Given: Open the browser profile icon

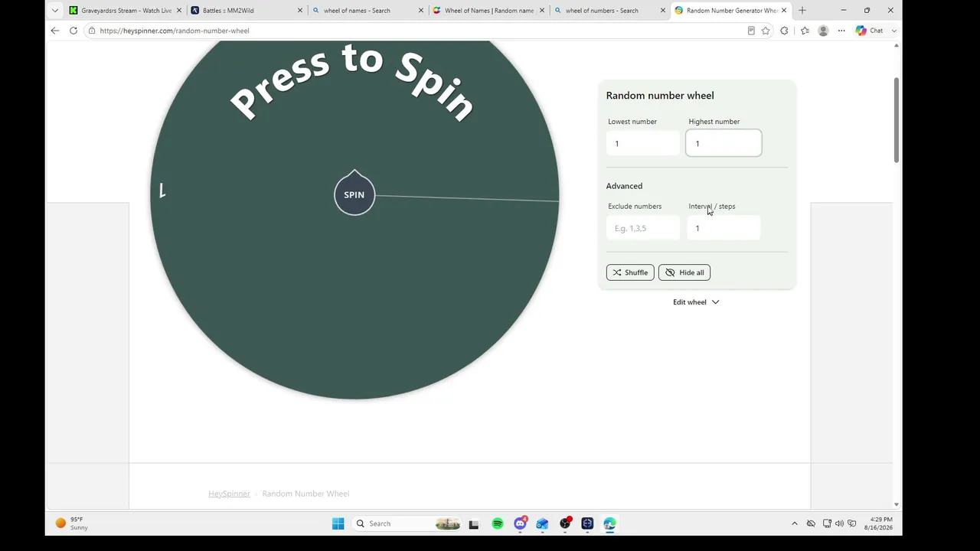Looking at the screenshot, I should (x=823, y=31).
